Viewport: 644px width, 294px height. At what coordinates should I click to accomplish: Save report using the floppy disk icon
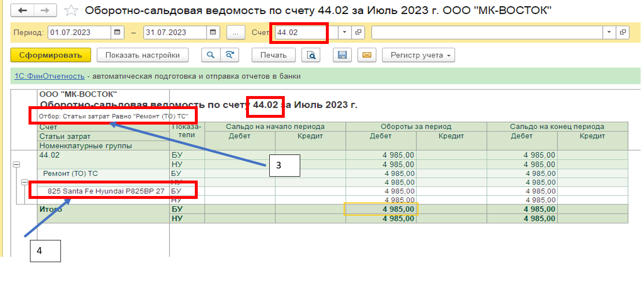[x=342, y=55]
